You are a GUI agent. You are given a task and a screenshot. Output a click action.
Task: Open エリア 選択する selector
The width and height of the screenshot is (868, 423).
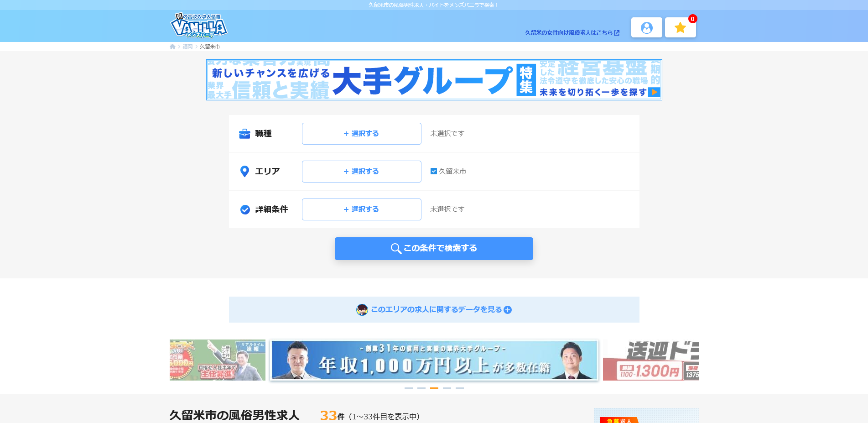tap(361, 172)
